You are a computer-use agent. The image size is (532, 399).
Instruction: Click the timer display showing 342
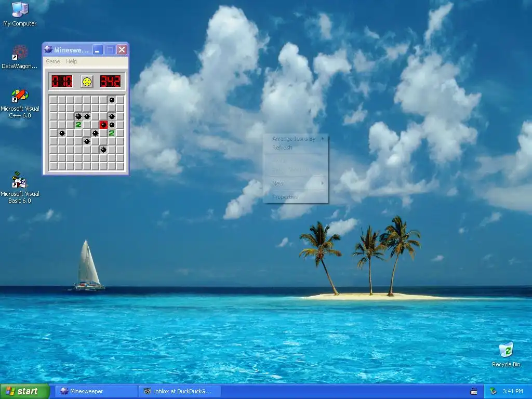point(110,82)
